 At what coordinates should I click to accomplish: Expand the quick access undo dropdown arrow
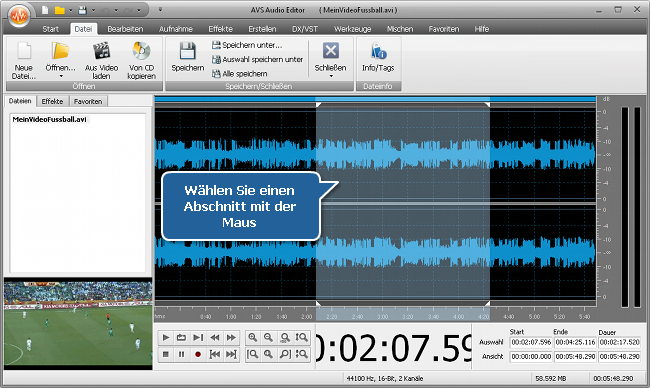116,10
